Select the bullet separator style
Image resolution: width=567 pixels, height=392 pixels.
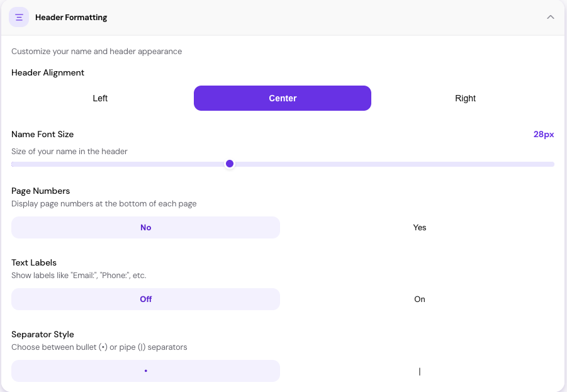pos(145,371)
